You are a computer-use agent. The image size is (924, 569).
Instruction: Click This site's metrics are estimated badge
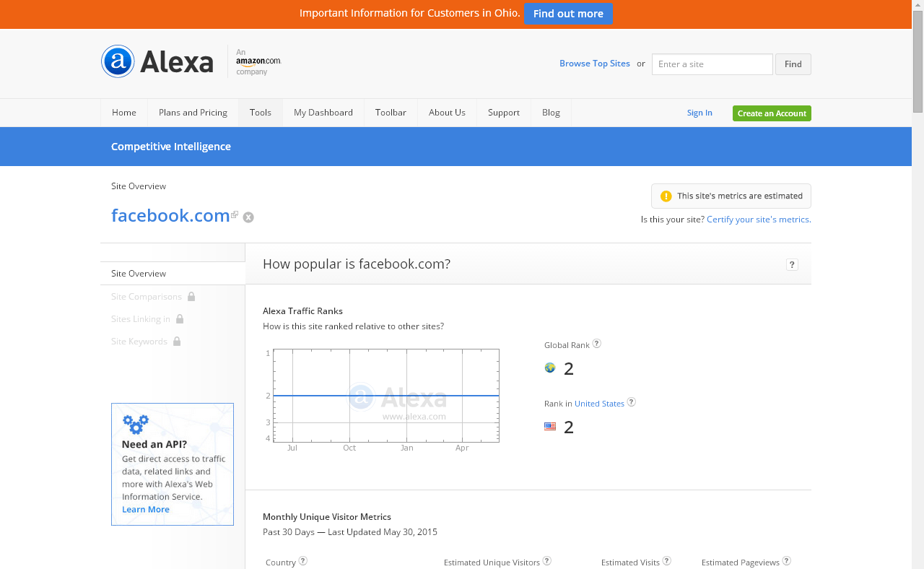[x=731, y=196]
